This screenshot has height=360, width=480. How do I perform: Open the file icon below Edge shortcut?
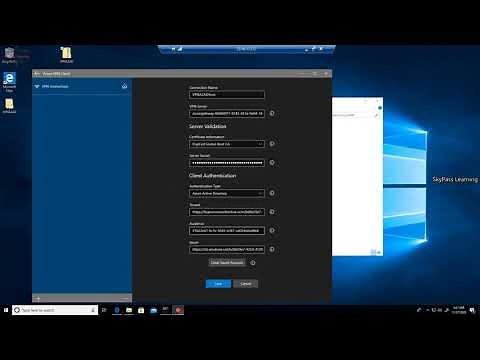[9, 106]
